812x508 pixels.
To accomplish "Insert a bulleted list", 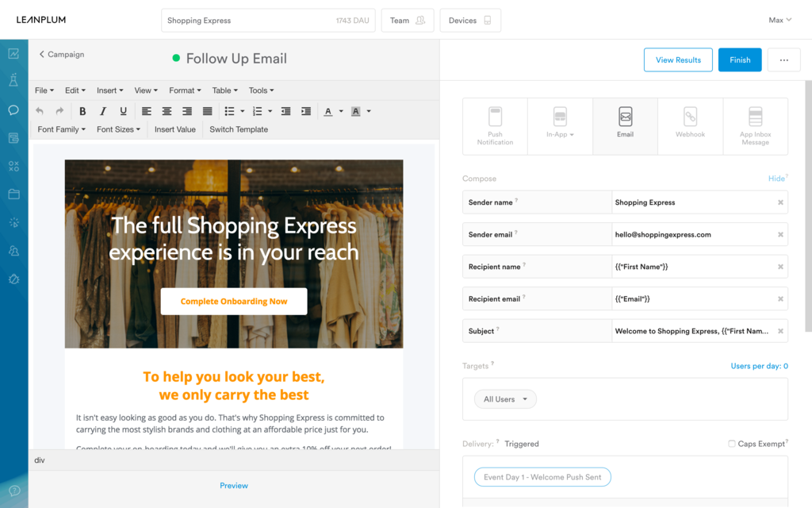I will (229, 111).
